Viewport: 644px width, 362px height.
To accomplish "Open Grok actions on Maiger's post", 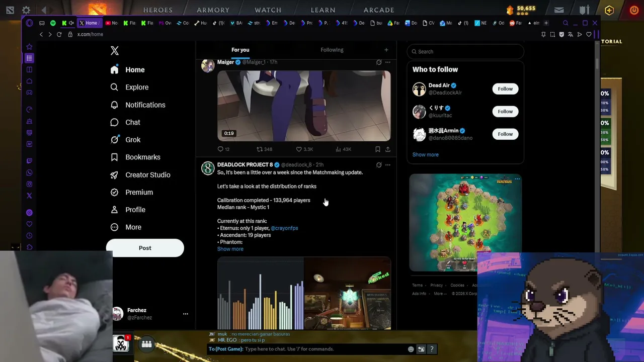I will click(379, 62).
